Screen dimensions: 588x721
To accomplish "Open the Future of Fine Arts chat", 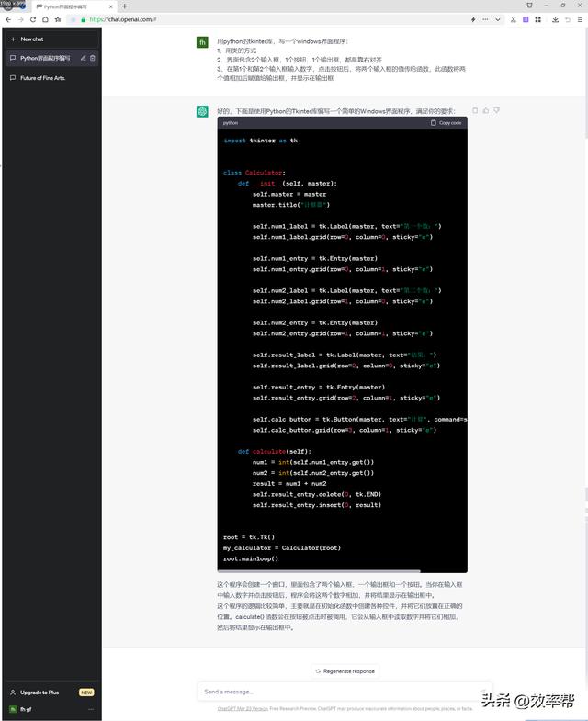I will pos(43,78).
